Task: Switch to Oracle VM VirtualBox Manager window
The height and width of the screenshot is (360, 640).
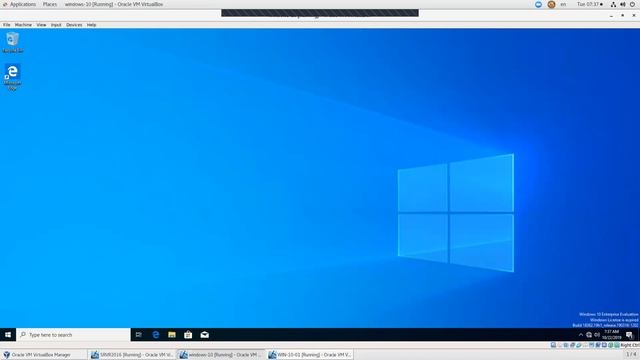Action: click(44, 355)
